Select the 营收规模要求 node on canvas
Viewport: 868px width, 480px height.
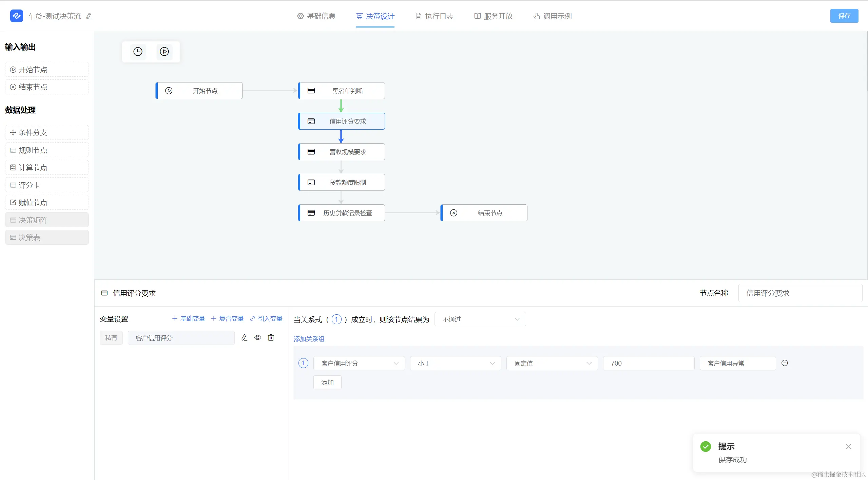(341, 152)
